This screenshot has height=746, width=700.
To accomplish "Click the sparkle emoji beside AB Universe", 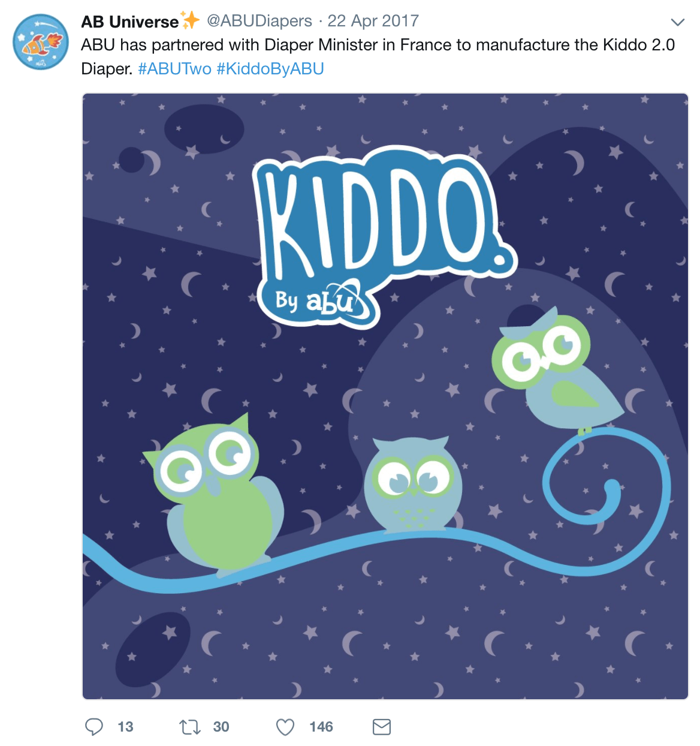I will click(191, 20).
